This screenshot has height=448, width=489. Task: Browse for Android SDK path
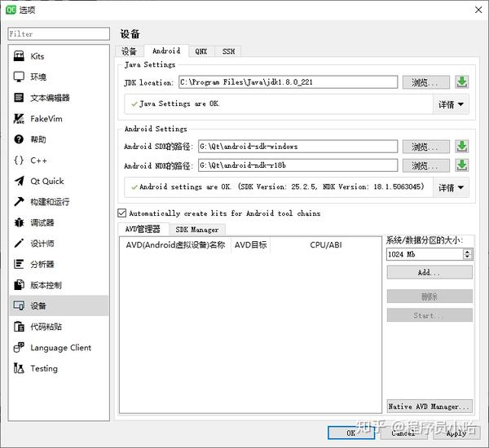click(x=425, y=147)
